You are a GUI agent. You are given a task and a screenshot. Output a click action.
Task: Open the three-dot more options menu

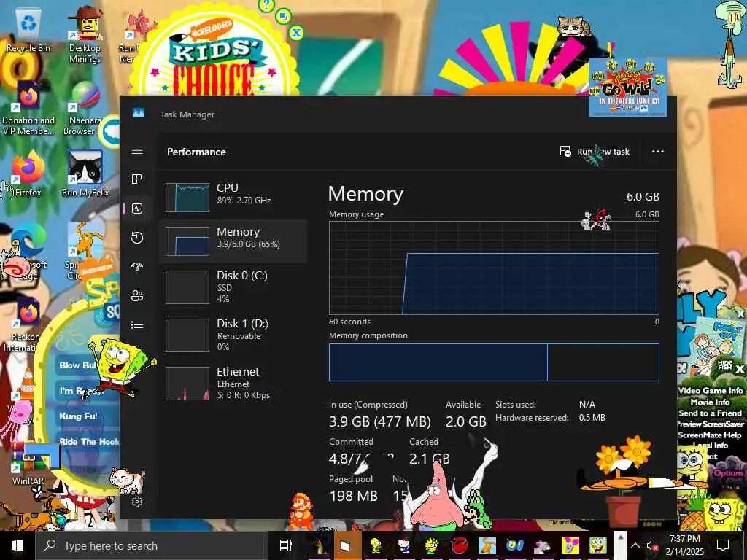657,152
